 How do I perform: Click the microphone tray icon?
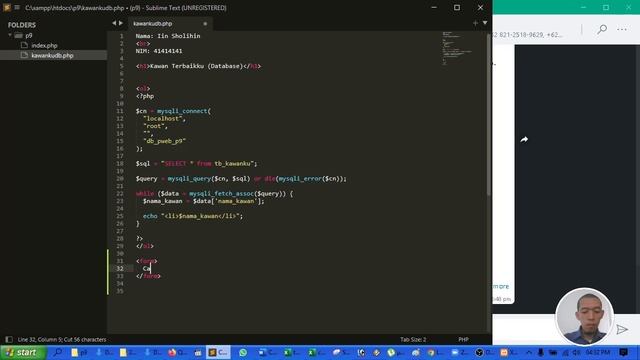coord(540,352)
